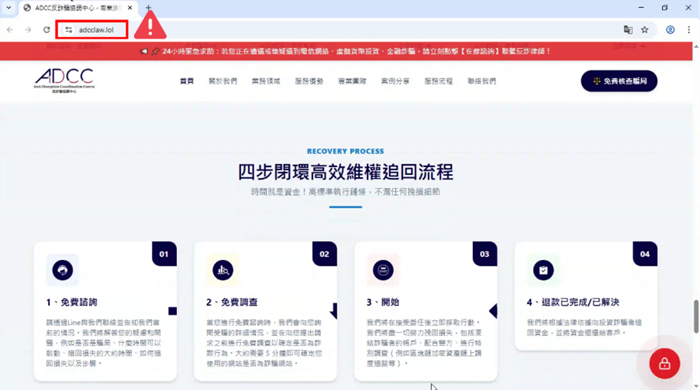Click the red floating lock button
Image resolution: width=700 pixels, height=390 pixels.
(664, 364)
